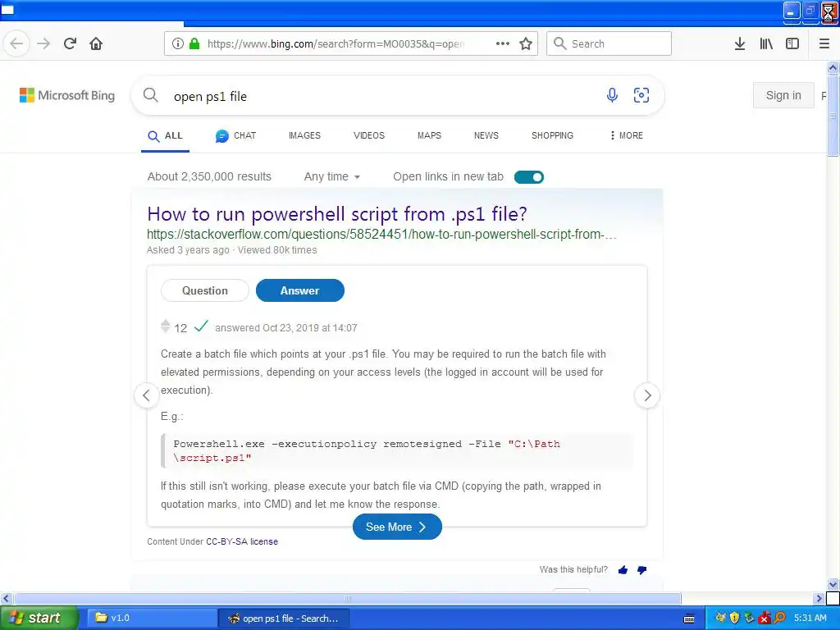Click the 'open ps1 file - Search' taskbar button

point(284,619)
